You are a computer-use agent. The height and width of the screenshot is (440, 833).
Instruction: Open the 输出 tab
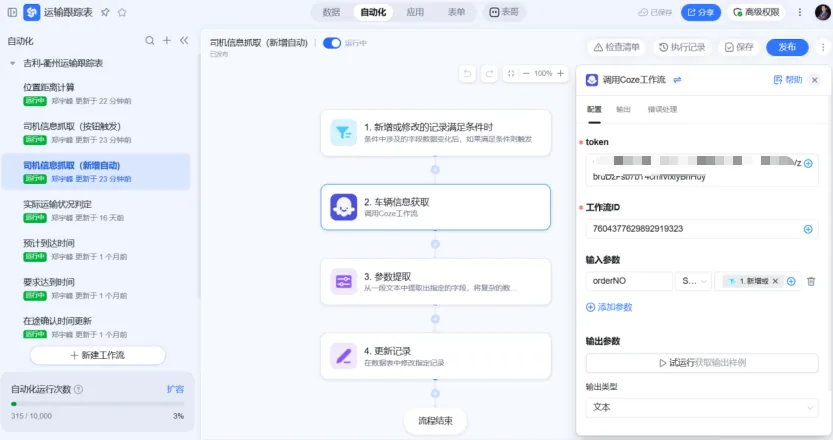[x=623, y=109]
